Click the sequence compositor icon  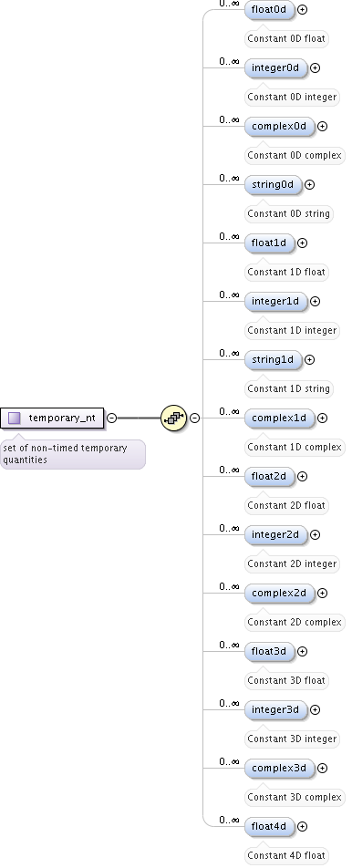(173, 418)
